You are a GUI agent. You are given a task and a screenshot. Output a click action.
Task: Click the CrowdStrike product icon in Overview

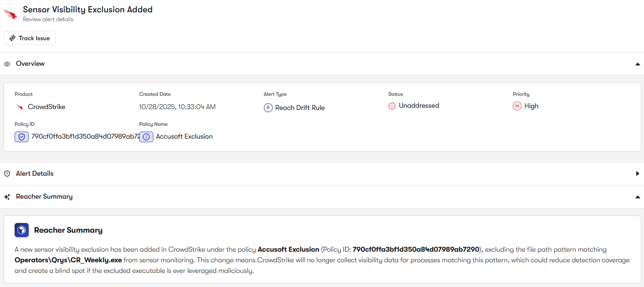point(19,107)
